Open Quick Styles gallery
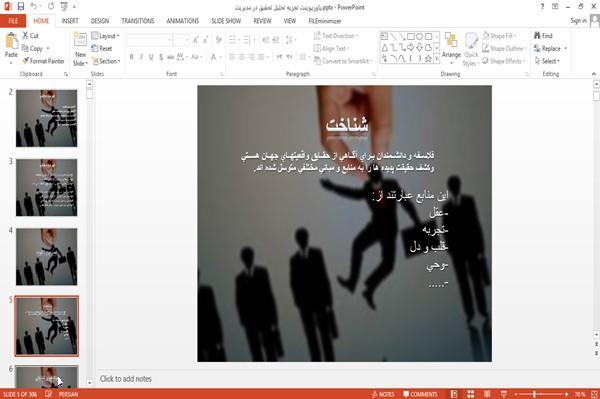Image resolution: width=600 pixels, height=399 pixels. 471,50
